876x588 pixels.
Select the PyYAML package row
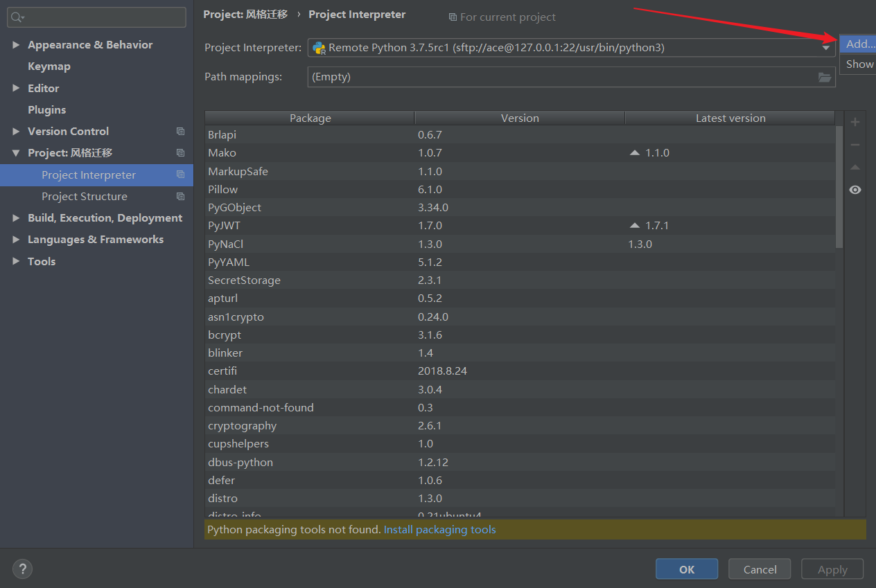[x=520, y=262]
